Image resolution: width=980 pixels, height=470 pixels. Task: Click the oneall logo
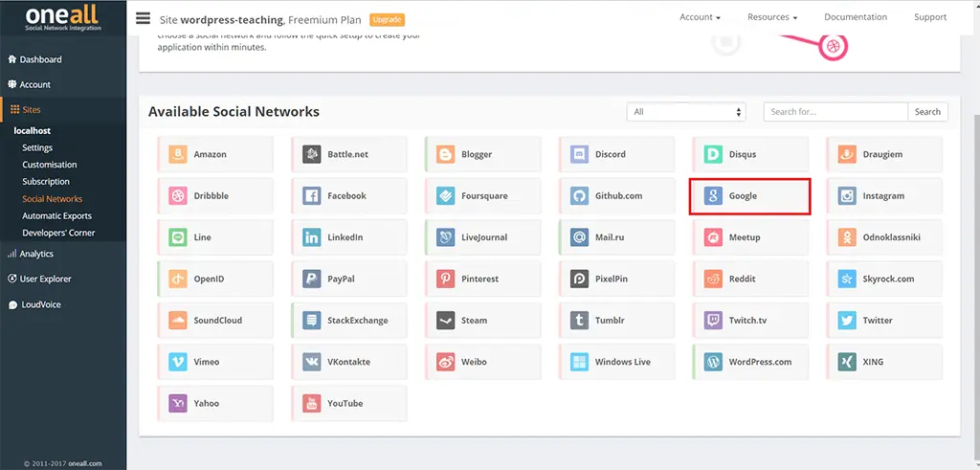click(x=62, y=17)
